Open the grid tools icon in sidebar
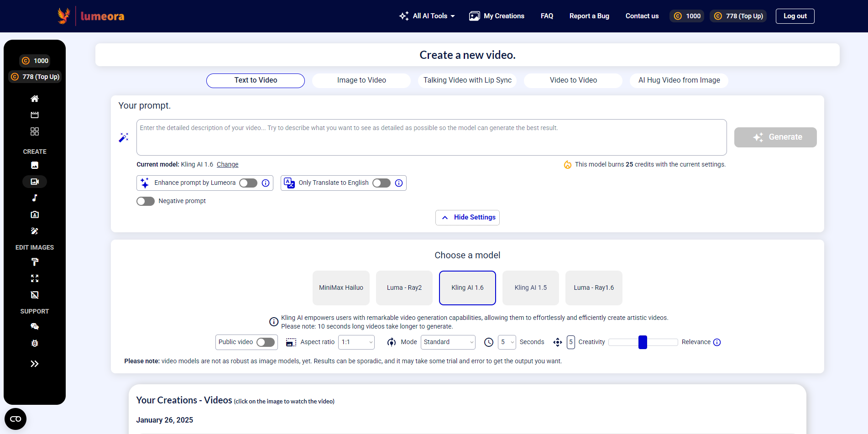 (35, 131)
